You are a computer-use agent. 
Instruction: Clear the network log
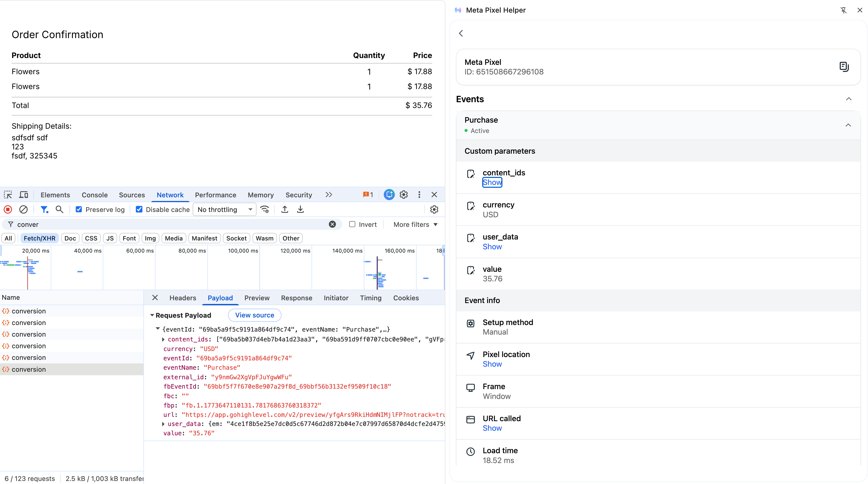(x=23, y=209)
